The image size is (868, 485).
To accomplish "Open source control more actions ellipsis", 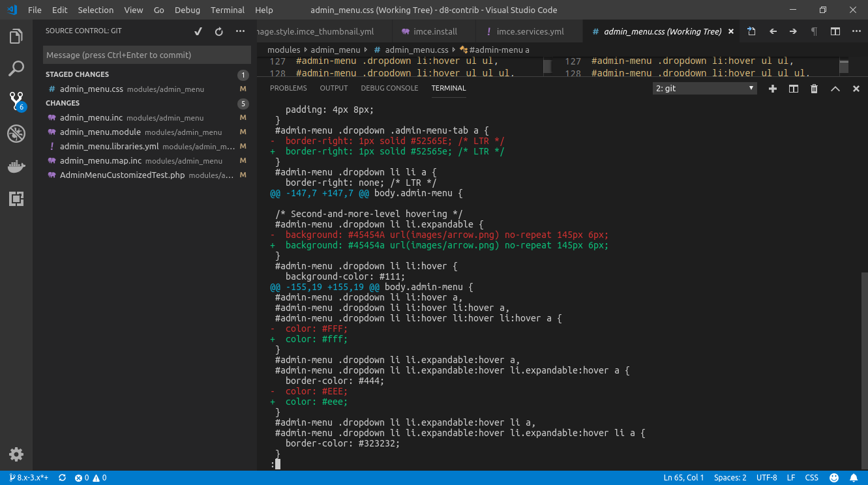I will point(240,31).
